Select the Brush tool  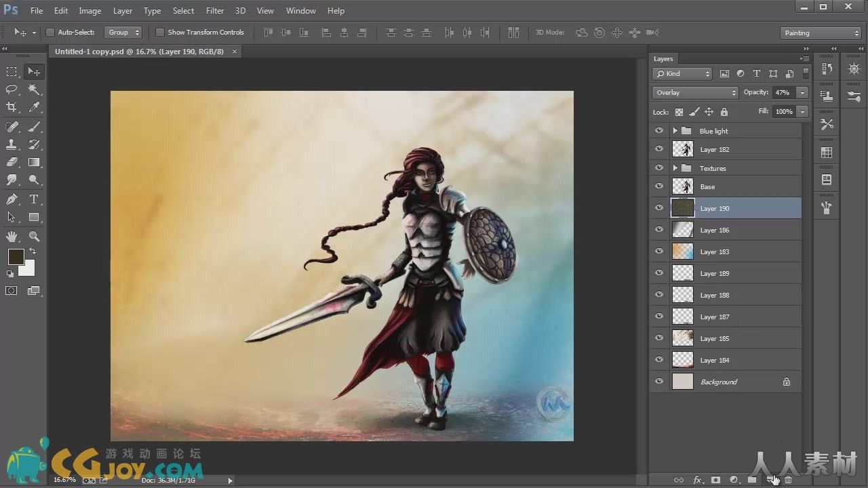point(33,127)
